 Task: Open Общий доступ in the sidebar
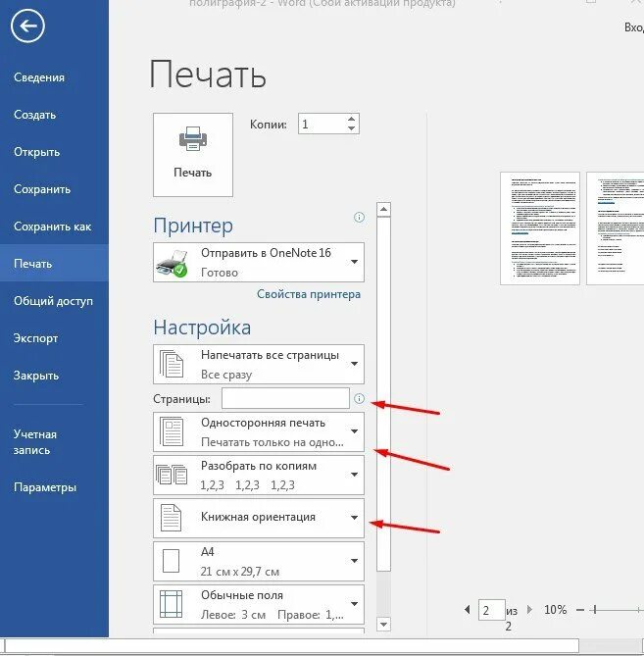pyautogui.click(x=53, y=301)
